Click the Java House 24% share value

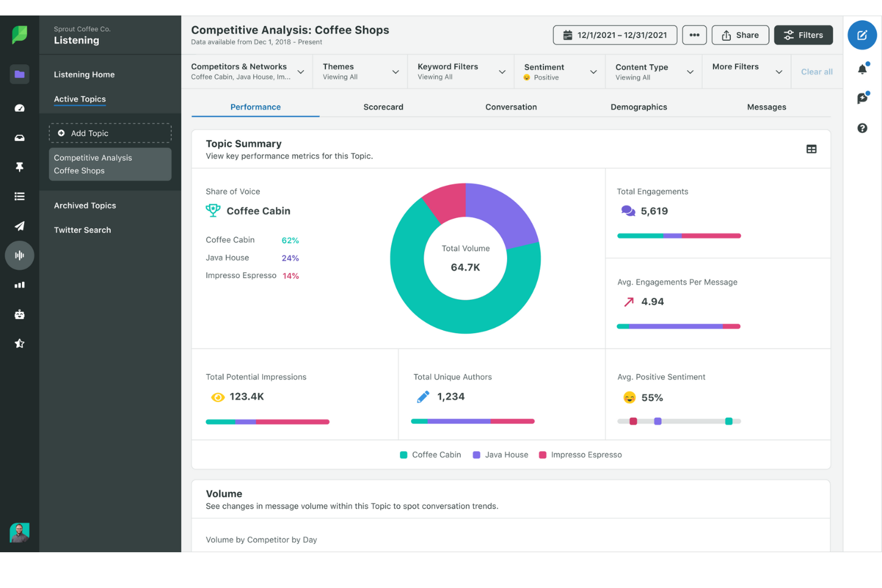click(290, 258)
